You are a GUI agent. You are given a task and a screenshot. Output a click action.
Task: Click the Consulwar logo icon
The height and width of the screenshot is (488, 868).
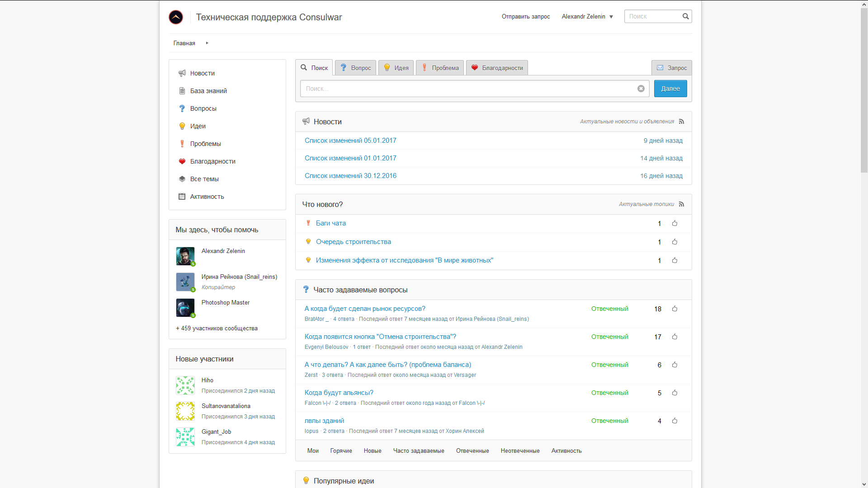click(176, 17)
